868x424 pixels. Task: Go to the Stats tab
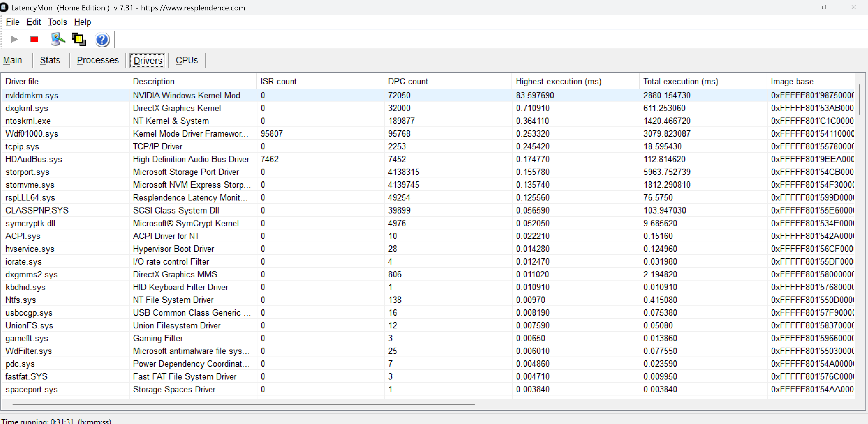50,60
